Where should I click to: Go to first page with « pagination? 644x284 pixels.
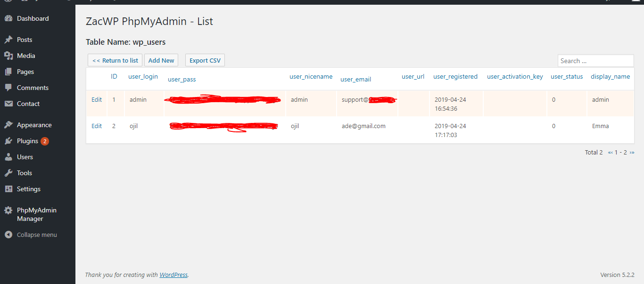pos(610,153)
